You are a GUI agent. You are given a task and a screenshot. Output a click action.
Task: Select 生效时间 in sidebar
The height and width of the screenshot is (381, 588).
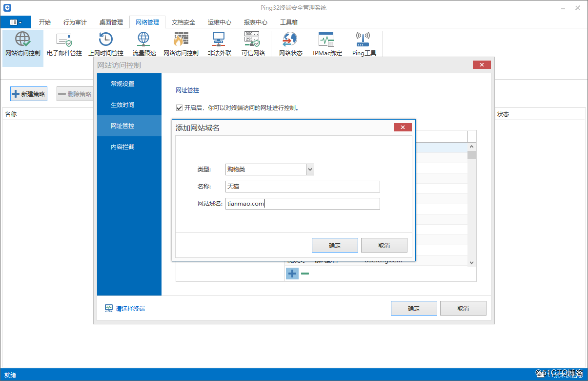[x=129, y=105]
